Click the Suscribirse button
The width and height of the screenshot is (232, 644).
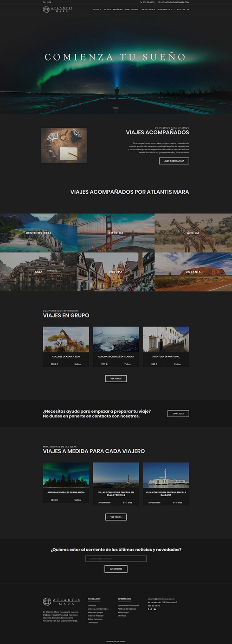click(x=116, y=569)
